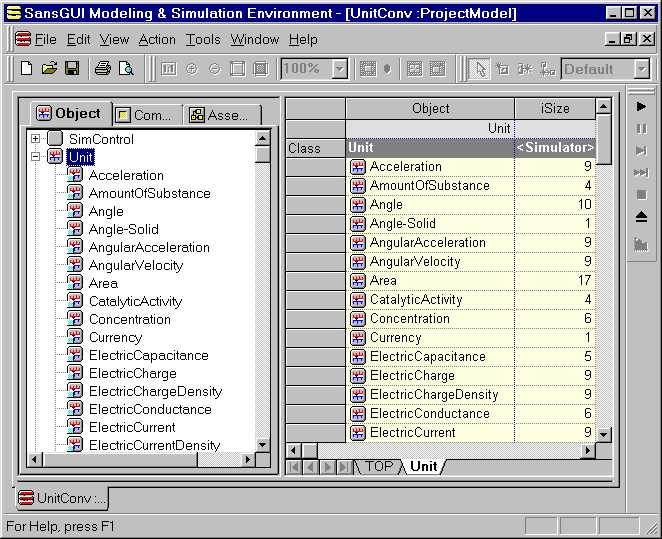Screen dimensions: 662x539
Task: Click the iSize column header
Action: 555,108
